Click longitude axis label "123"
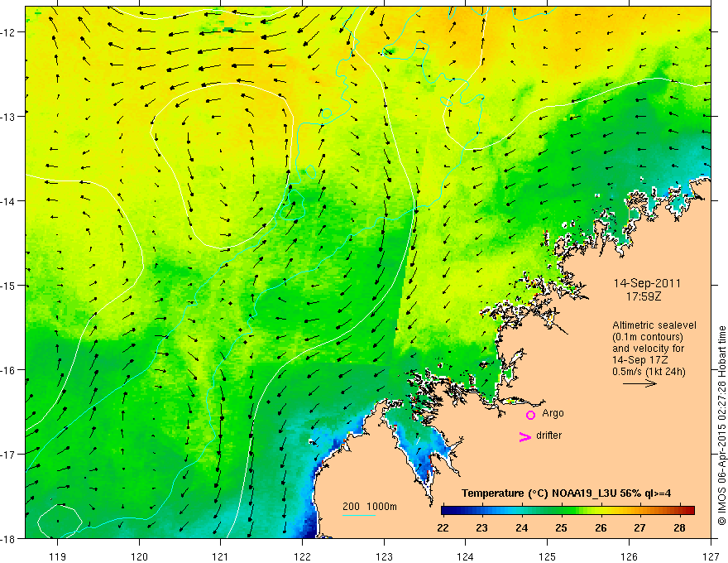The image size is (728, 563). (384, 556)
